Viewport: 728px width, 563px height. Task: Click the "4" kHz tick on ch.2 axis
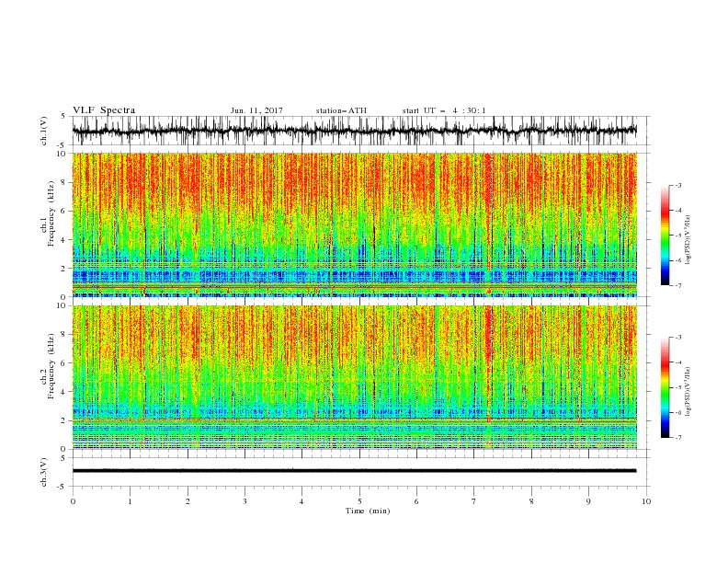[x=63, y=392]
